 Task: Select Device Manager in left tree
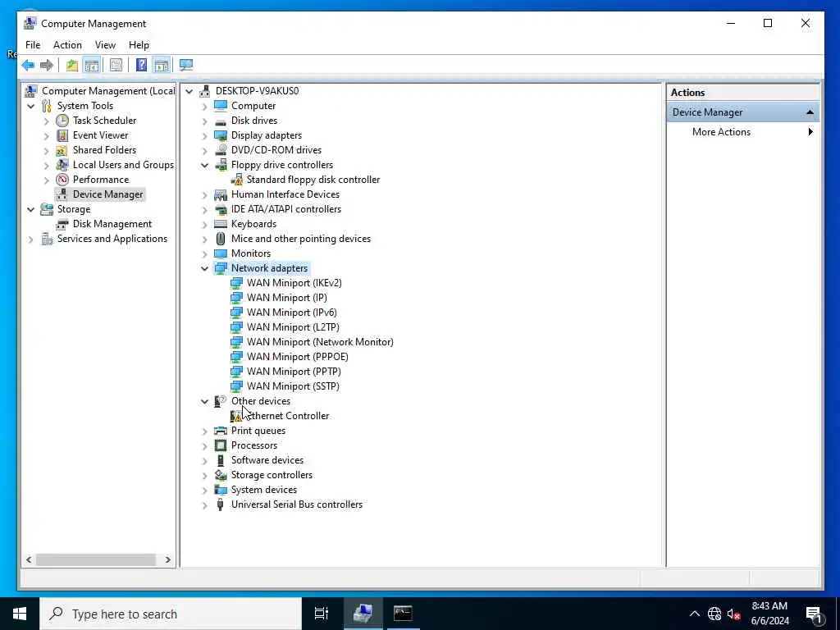click(x=107, y=194)
